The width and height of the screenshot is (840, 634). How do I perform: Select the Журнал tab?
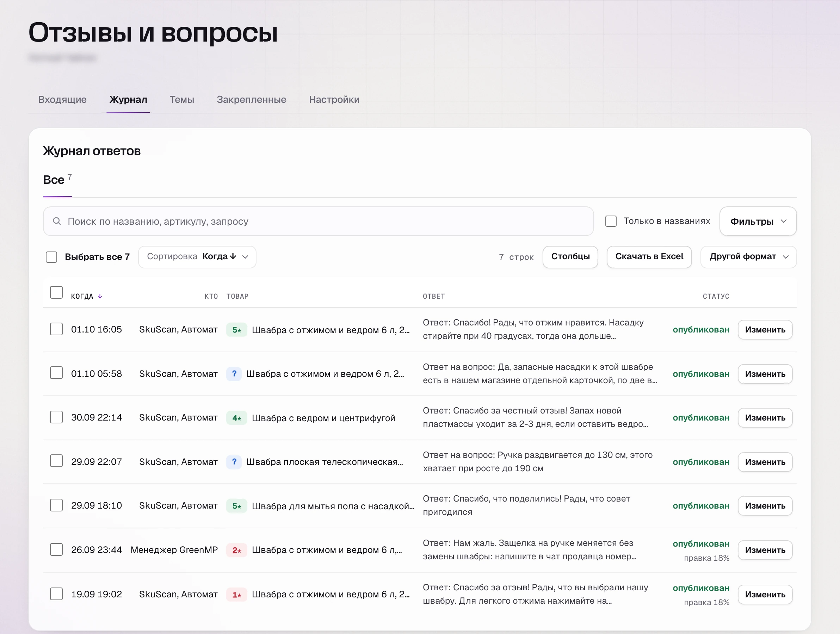point(128,99)
